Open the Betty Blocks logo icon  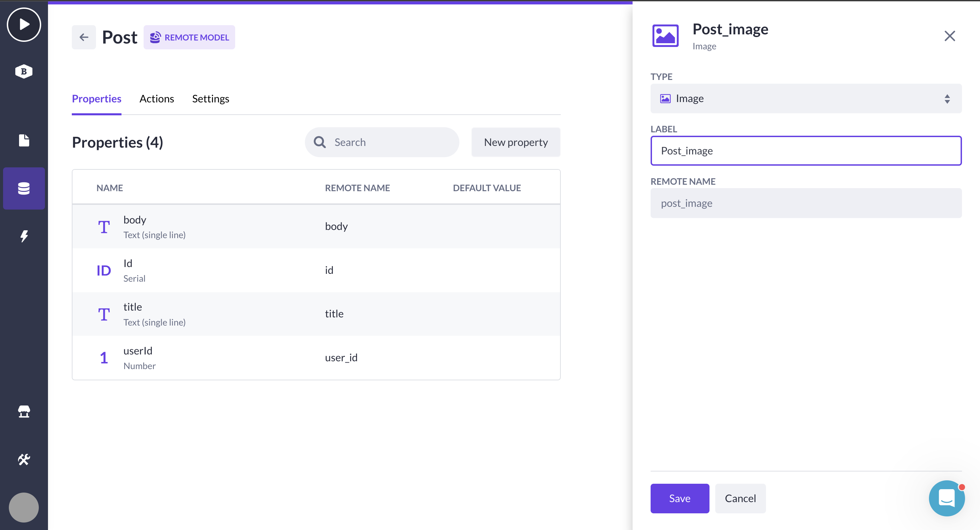23,71
